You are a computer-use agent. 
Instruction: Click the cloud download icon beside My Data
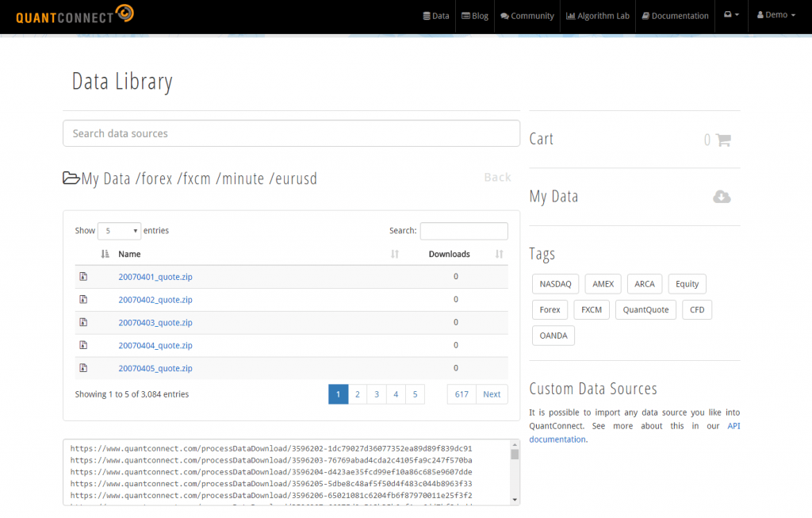click(x=721, y=196)
